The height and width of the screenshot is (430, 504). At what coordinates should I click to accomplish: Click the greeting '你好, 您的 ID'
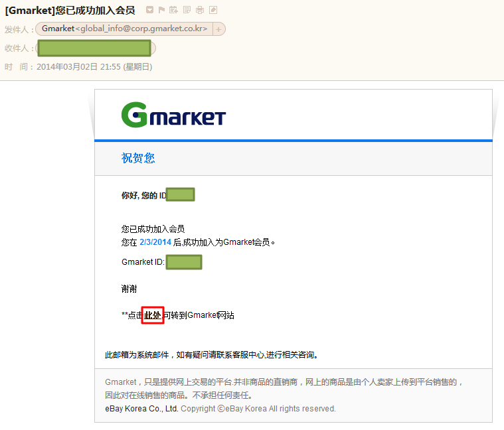143,195
